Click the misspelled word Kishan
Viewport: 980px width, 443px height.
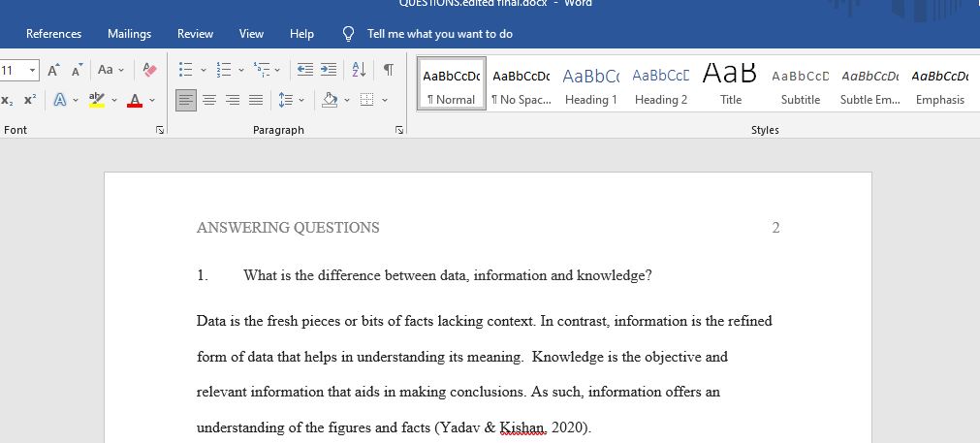522,428
